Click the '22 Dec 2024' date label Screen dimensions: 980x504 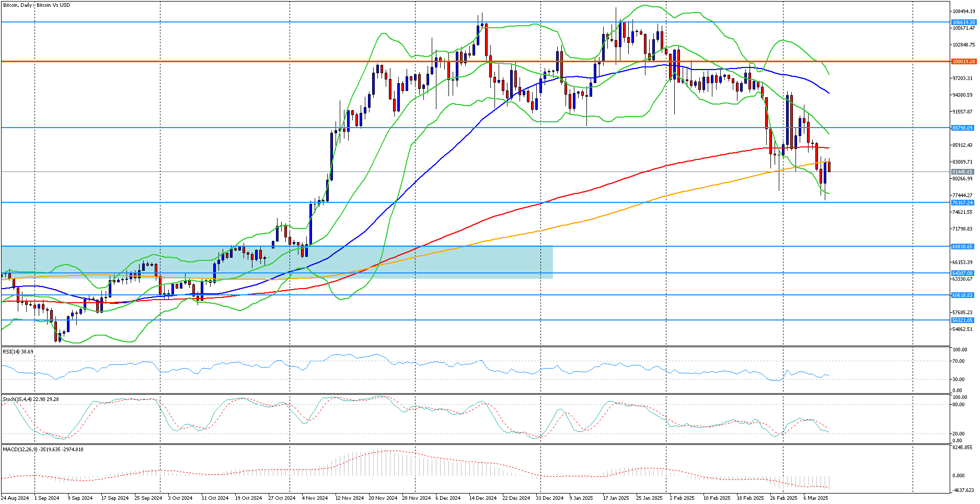tap(516, 498)
